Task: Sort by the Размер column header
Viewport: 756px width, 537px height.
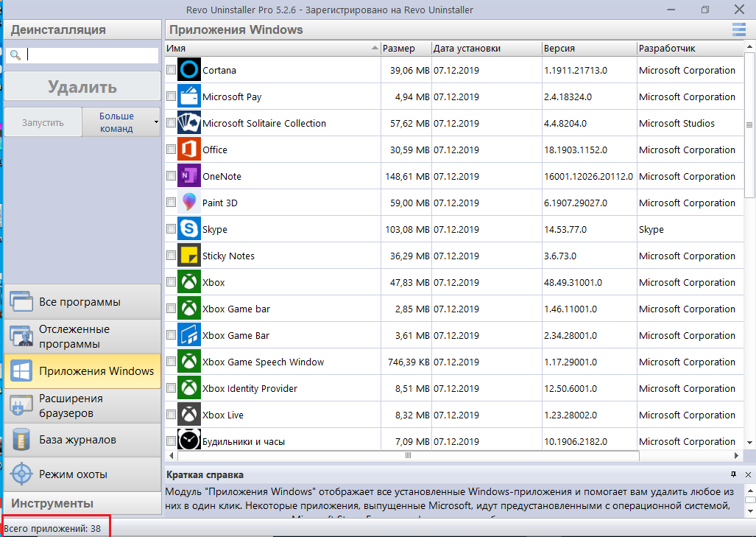Action: click(x=406, y=48)
